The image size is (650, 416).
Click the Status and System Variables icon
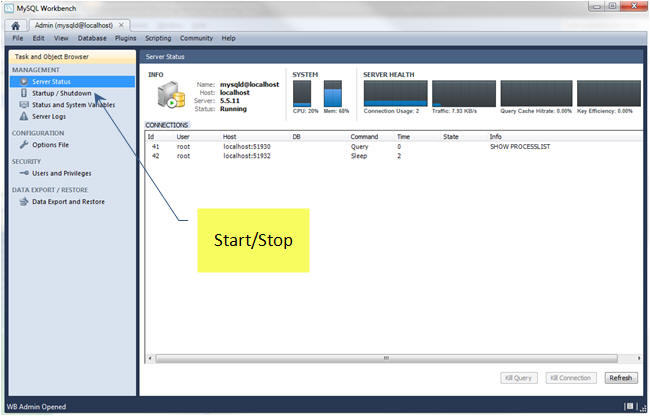24,105
